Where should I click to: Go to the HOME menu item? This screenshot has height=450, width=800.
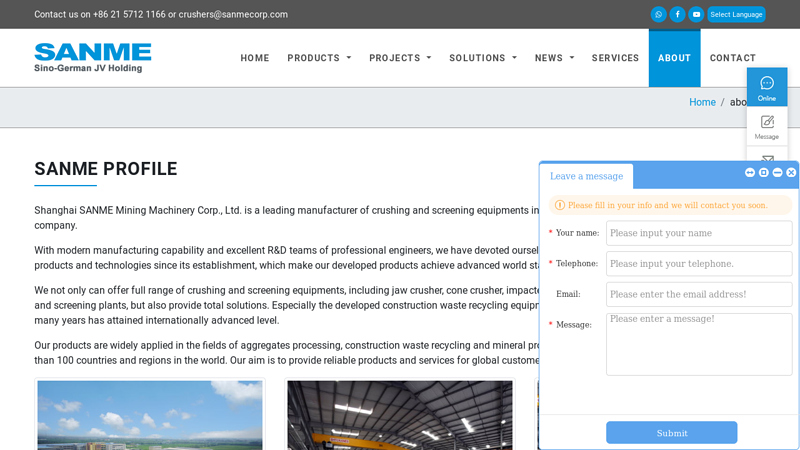click(255, 58)
